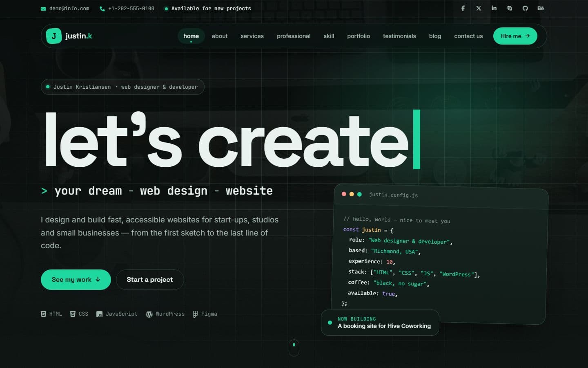Click the green dot in code window
This screenshot has width=588, height=368.
click(359, 194)
